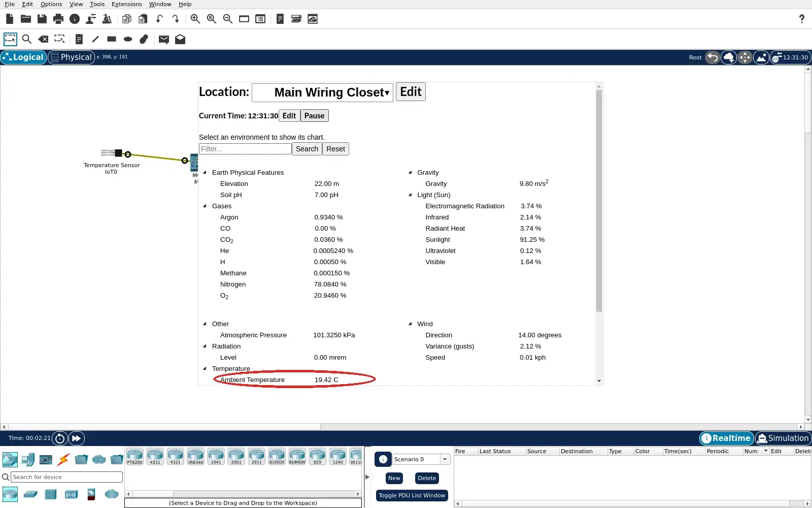
Task: Click the Add Simple PDU envelope icon
Action: (x=163, y=39)
